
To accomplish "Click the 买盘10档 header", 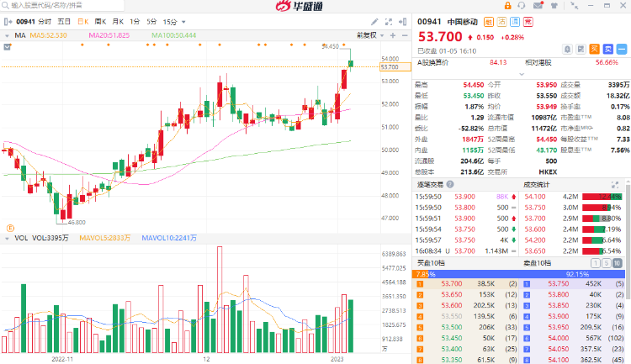I will coord(431,263).
